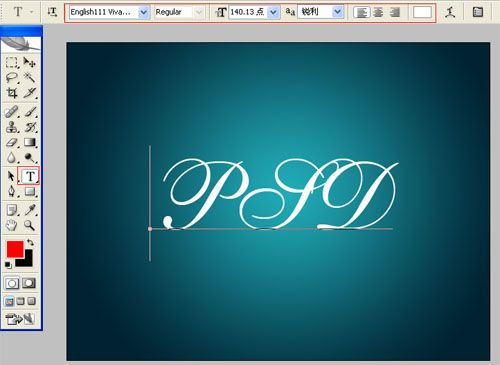Click the 140.13 点 font size field

[249, 12]
